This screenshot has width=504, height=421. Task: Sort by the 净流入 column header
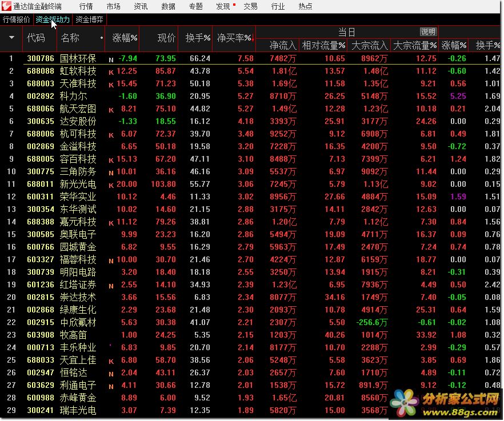tap(283, 45)
